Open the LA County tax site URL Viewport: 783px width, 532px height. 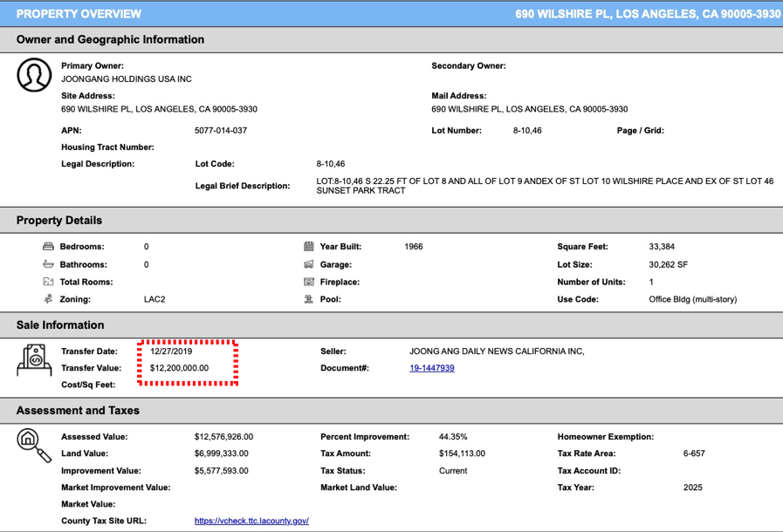[251, 521]
